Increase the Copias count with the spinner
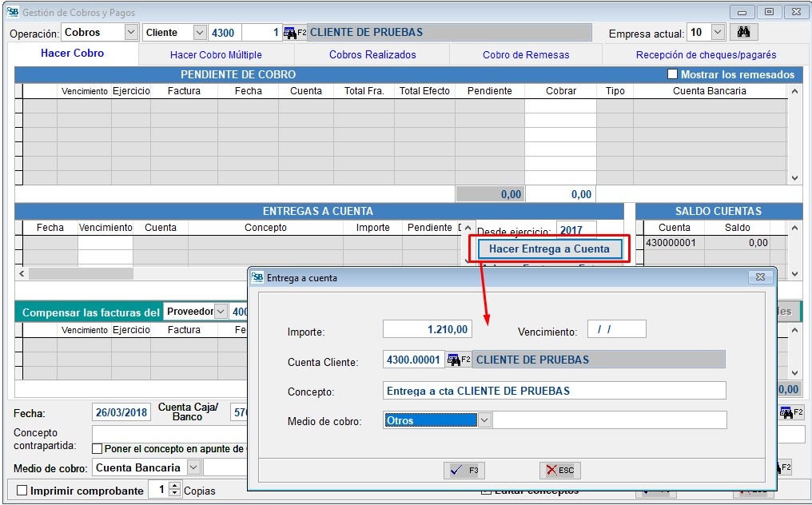This screenshot has height=505, width=812. [175, 487]
